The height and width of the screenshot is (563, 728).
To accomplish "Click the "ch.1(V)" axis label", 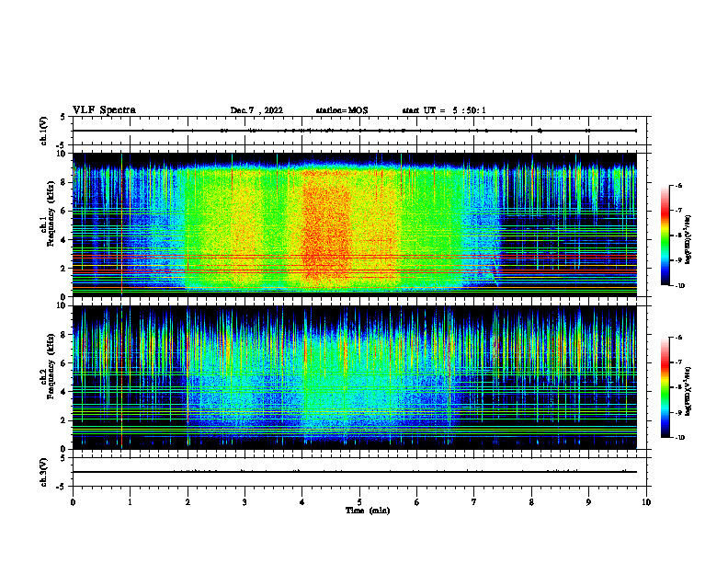I will tap(44, 131).
